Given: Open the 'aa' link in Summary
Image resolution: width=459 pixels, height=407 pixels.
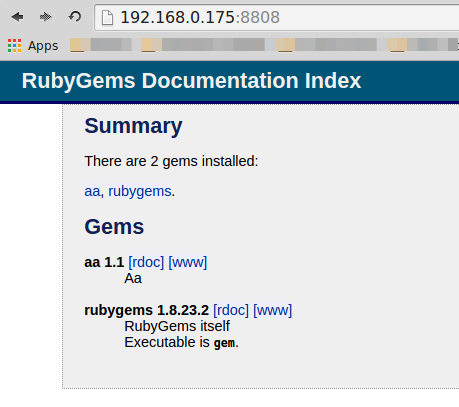Looking at the screenshot, I should (x=92, y=191).
